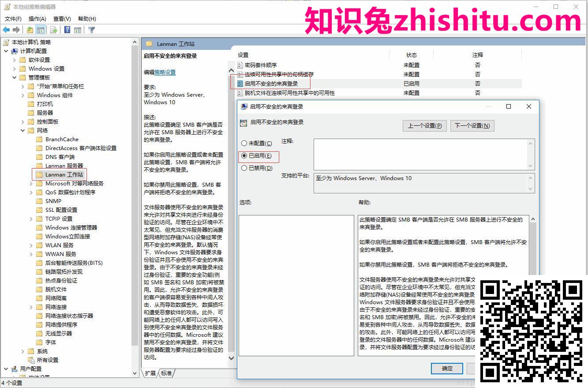Expand the Windows 组件 tree node
This screenshot has width=588, height=388.
(23, 95)
